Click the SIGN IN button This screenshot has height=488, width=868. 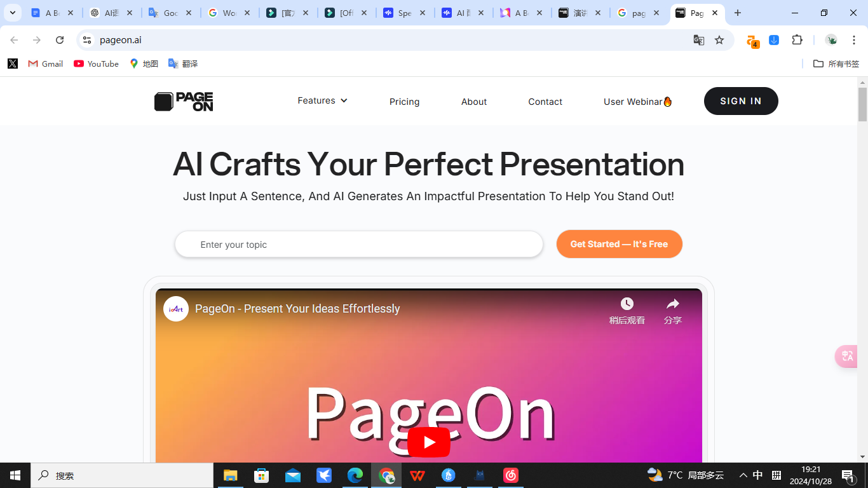(741, 101)
